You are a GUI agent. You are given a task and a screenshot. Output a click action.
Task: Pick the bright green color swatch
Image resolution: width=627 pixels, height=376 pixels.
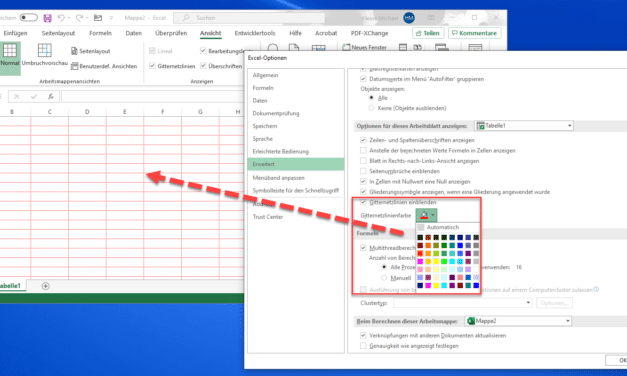pyautogui.click(x=444, y=261)
